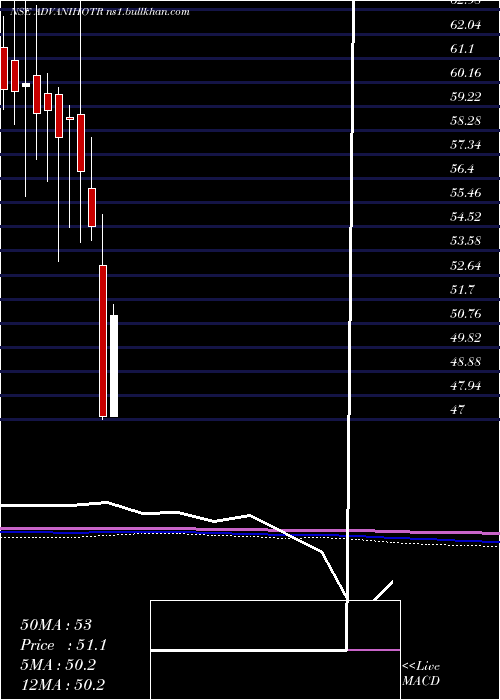The height and width of the screenshot is (700, 500).
Task: Click the 60.16 price axis label
Action: tap(466, 73)
